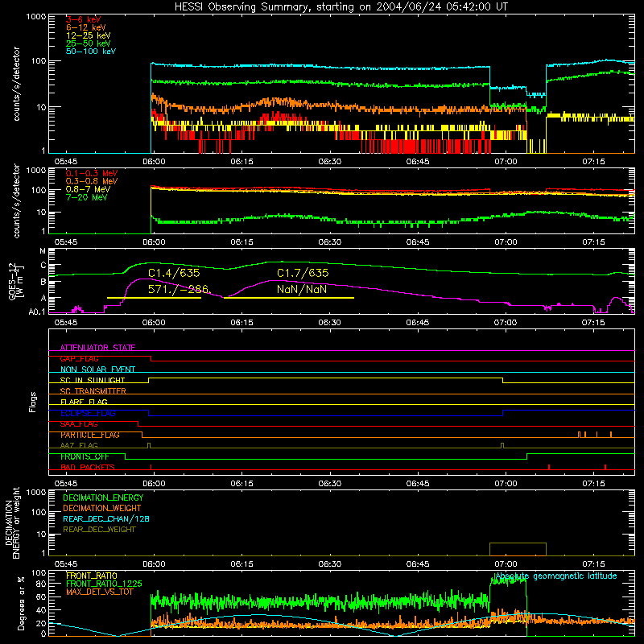Screen dimensions: 644x644
Task: Click the M class tick label on GOES axis
Action: tap(43, 251)
